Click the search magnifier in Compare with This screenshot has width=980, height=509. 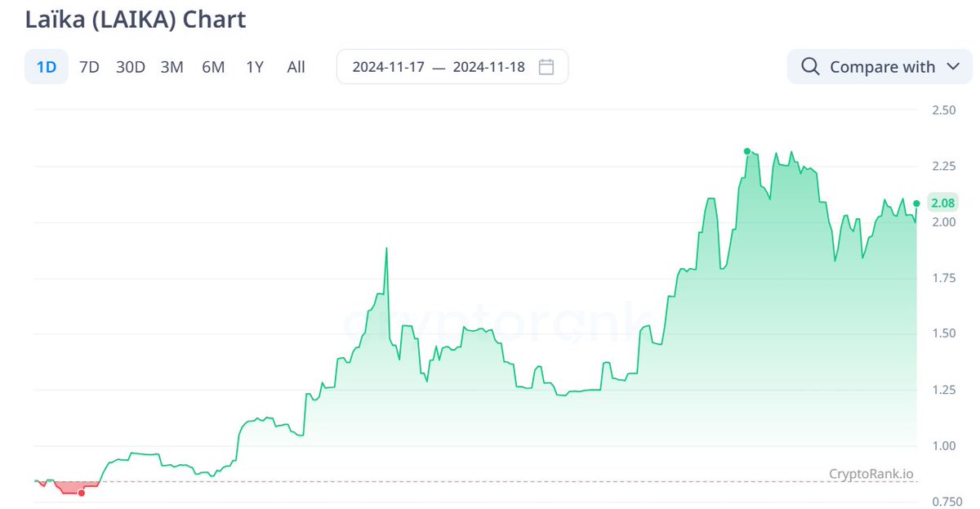coord(810,67)
